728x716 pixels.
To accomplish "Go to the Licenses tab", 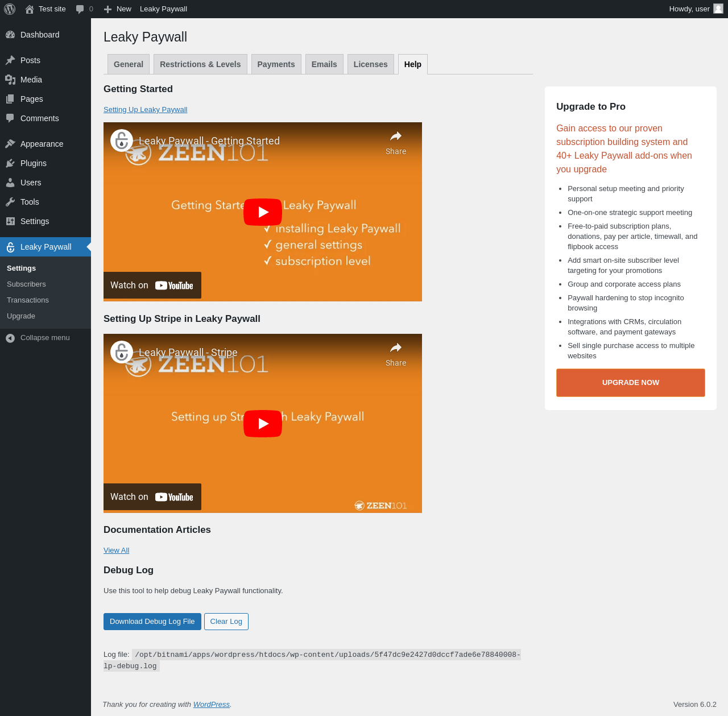I will click(x=371, y=64).
